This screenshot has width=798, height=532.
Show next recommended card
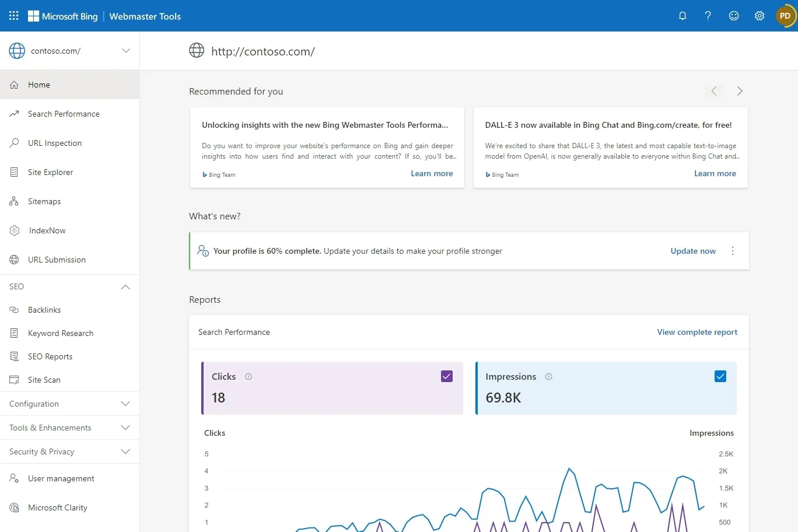click(740, 91)
